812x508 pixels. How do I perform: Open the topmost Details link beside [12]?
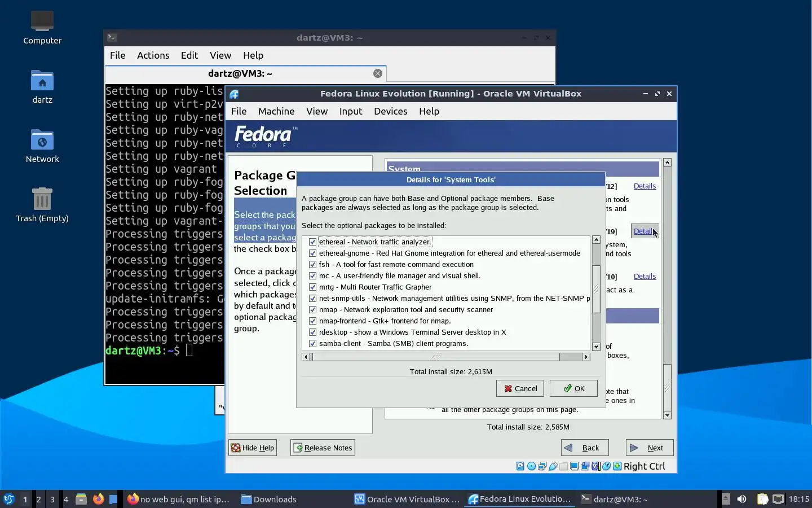(645, 186)
